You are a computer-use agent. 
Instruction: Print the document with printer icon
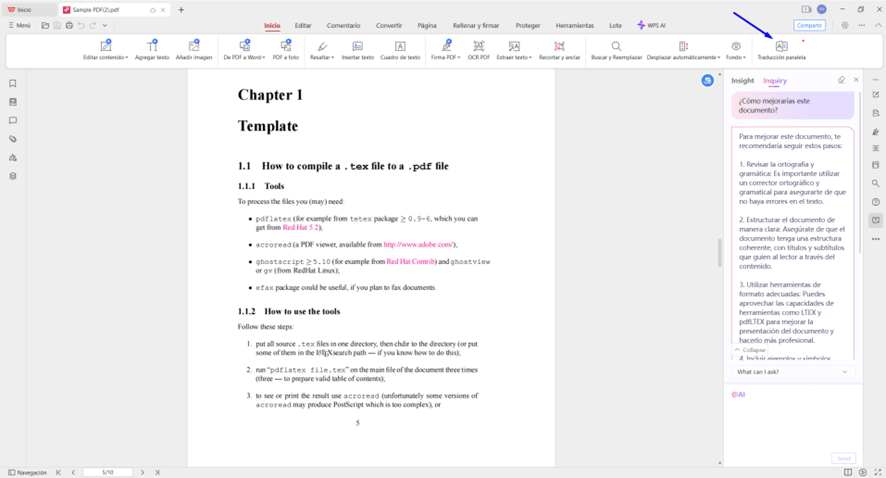[x=69, y=25]
